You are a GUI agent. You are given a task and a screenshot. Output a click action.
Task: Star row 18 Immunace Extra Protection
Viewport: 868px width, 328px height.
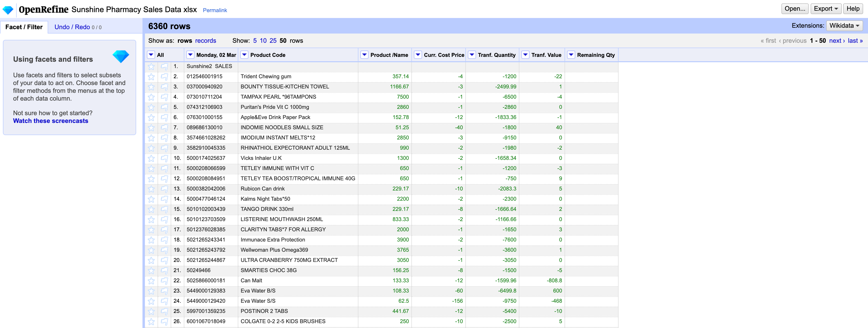(151, 240)
